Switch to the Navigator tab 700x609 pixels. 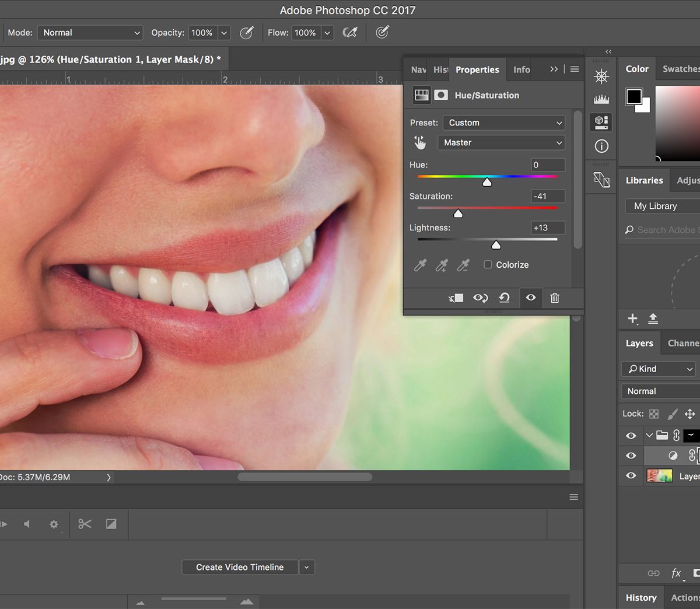coord(418,69)
